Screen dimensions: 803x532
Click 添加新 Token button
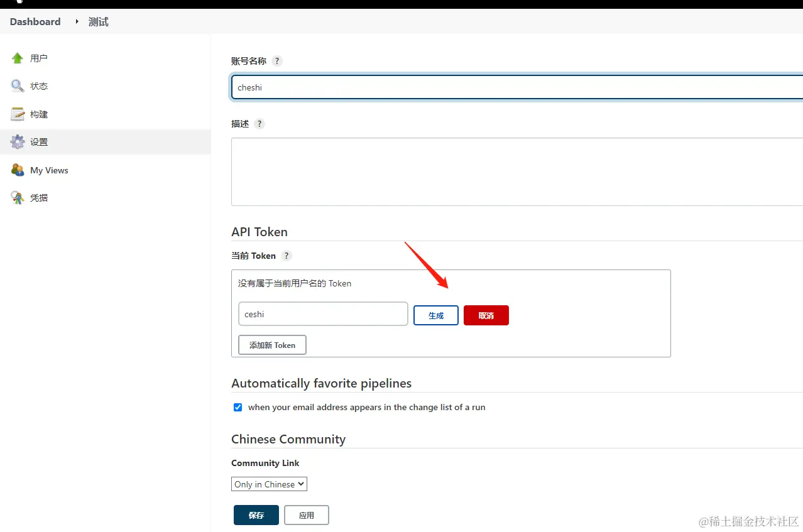point(272,345)
